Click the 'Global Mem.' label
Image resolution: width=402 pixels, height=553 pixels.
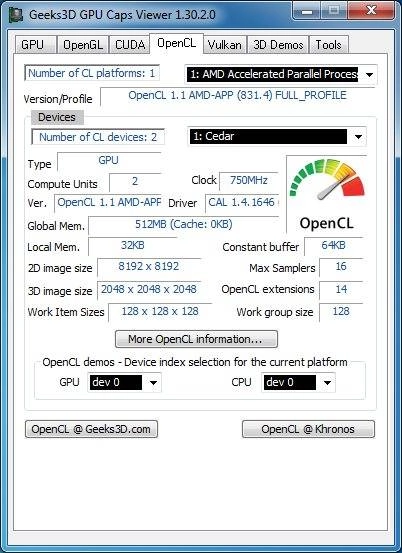56,226
